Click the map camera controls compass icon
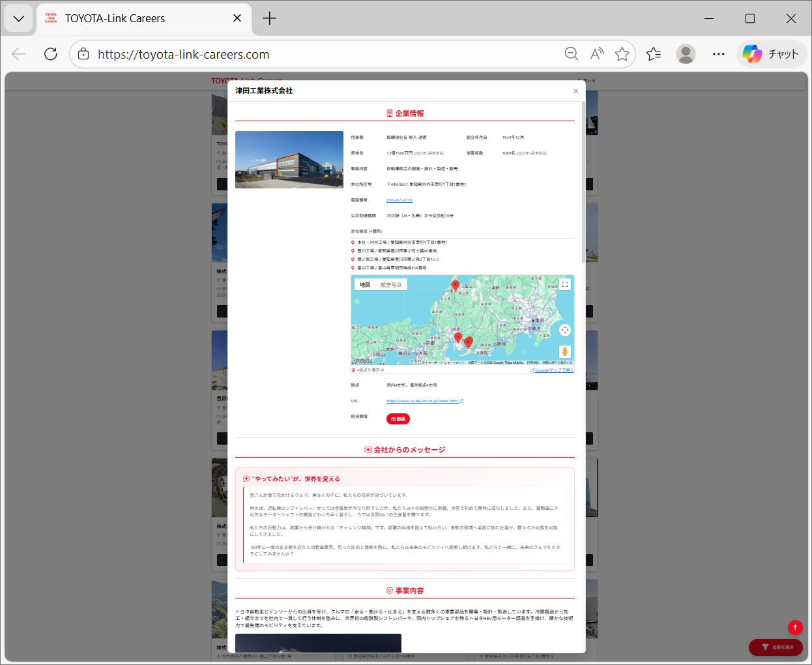Viewport: 812px width, 665px height. 565,330
